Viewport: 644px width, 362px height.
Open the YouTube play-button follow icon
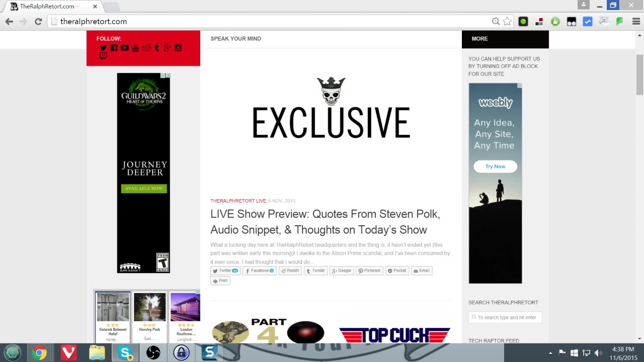[x=124, y=48]
